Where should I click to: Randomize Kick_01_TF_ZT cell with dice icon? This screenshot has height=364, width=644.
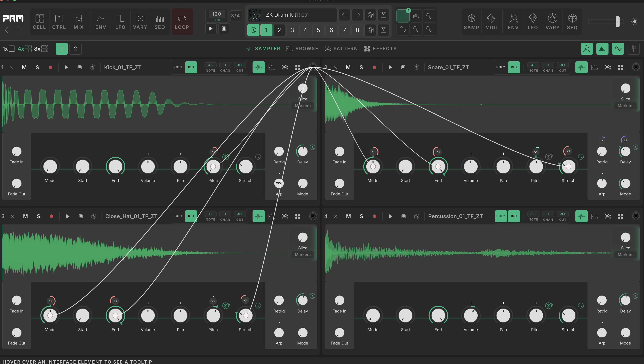(92, 67)
